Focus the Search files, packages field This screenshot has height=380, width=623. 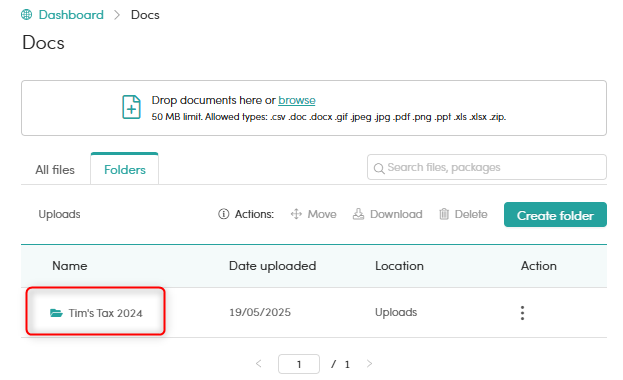coord(487,167)
